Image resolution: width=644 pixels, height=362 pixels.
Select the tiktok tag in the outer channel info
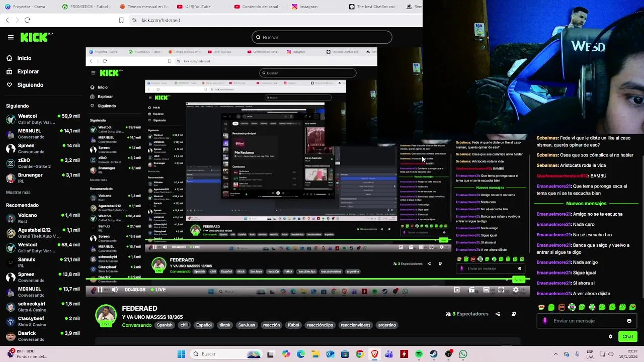[x=225, y=325]
